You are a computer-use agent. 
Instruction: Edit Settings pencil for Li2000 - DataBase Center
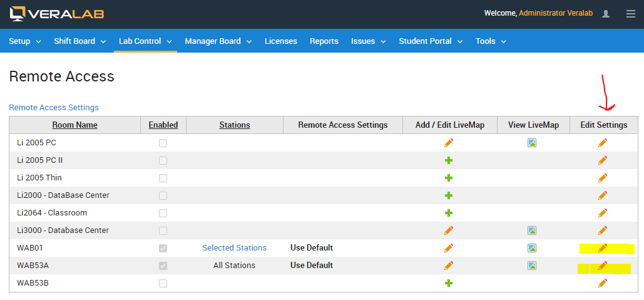click(603, 195)
